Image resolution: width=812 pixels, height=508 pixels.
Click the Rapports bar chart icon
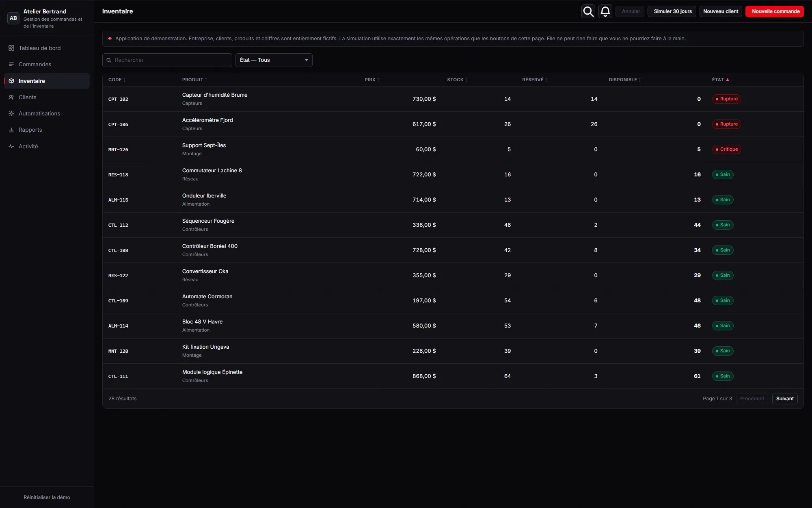(11, 130)
